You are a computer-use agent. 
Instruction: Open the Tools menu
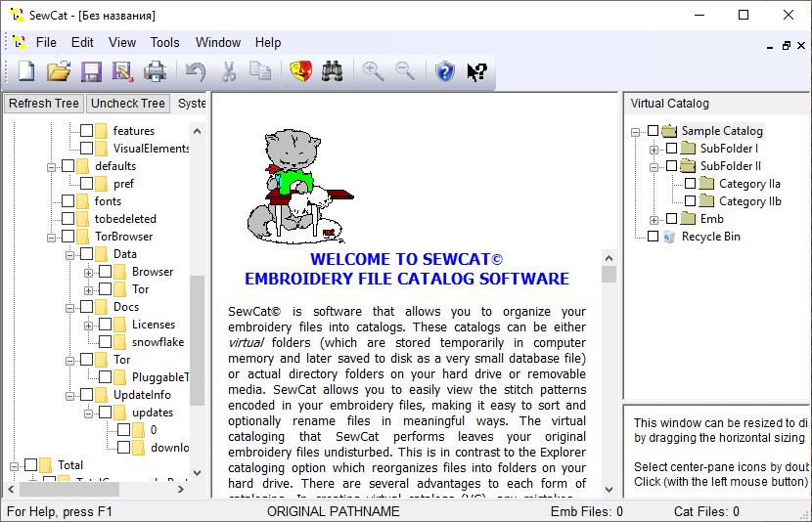(x=164, y=42)
